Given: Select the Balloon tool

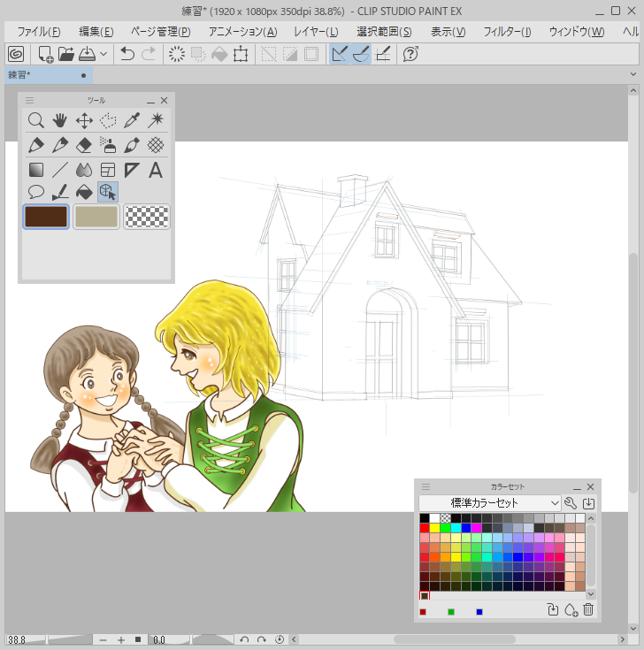Looking at the screenshot, I should [36, 192].
